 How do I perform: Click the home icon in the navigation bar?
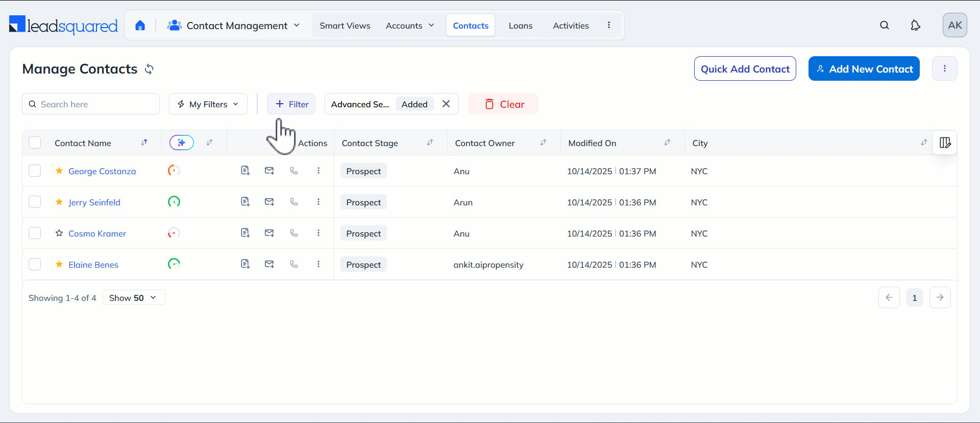[x=140, y=26]
